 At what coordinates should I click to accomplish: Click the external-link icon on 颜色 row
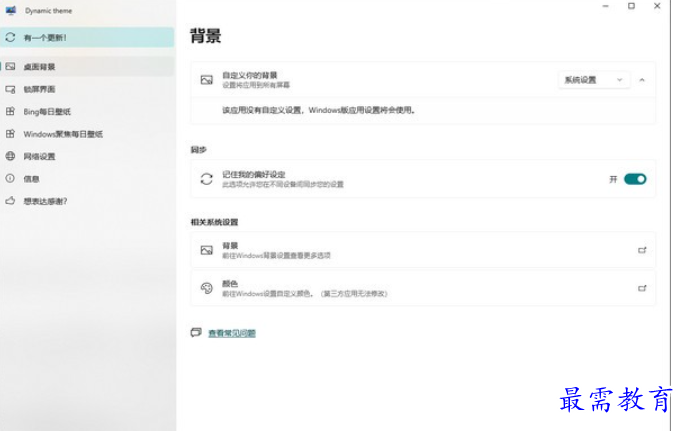coord(642,288)
